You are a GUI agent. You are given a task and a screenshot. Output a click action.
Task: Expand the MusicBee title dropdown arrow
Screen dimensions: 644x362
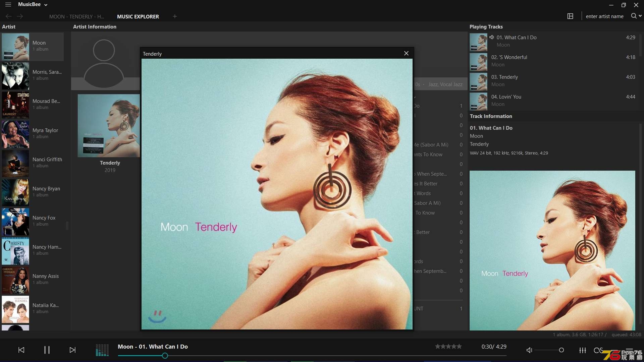click(x=46, y=5)
